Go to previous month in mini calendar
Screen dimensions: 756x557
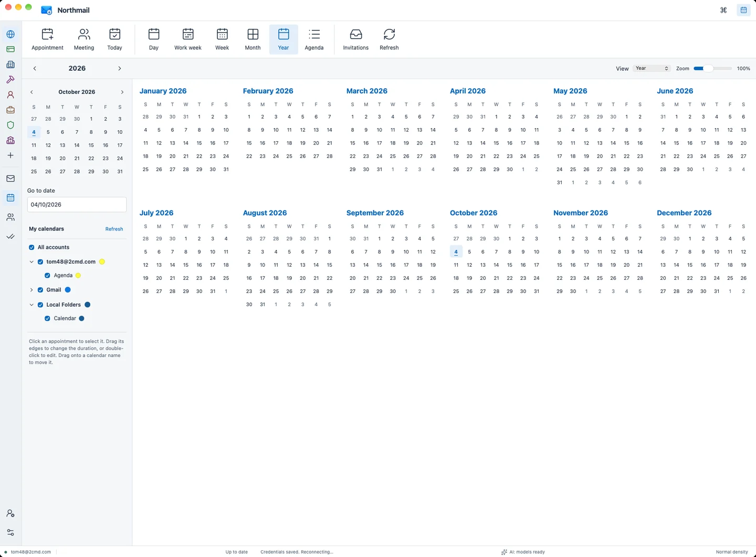click(31, 92)
